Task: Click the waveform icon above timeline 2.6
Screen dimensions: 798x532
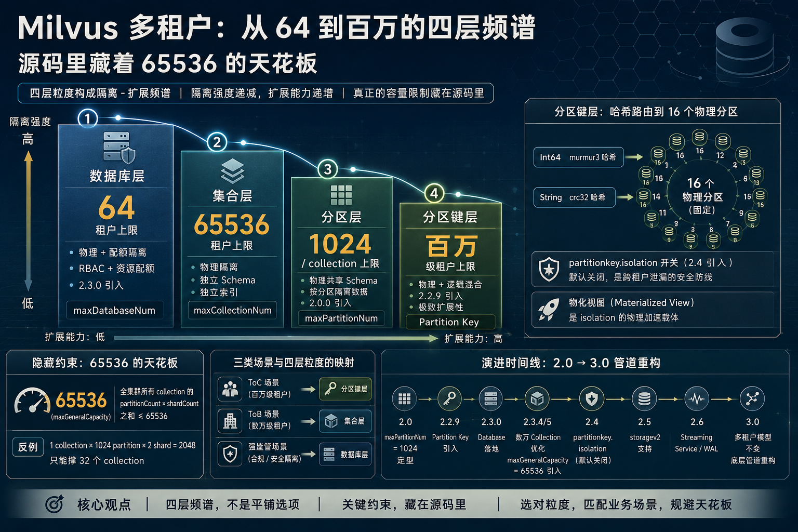Action: 697,399
